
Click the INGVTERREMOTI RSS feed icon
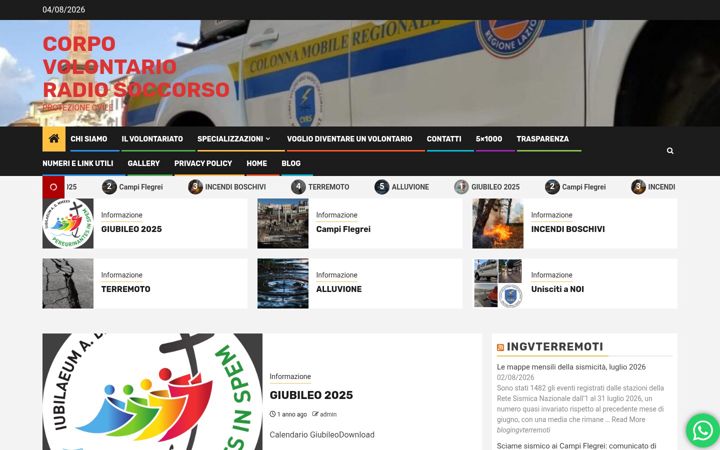(x=501, y=348)
